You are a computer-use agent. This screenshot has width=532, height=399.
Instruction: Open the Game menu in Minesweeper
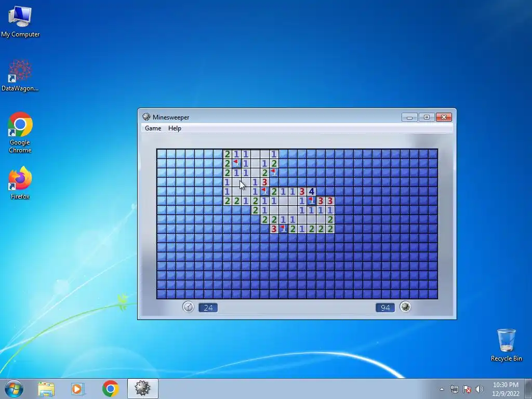[153, 128]
